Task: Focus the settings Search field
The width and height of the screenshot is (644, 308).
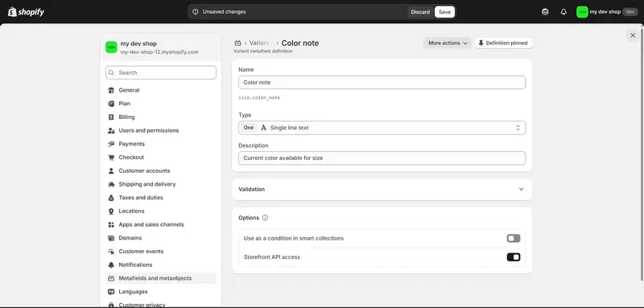Action: click(x=161, y=72)
